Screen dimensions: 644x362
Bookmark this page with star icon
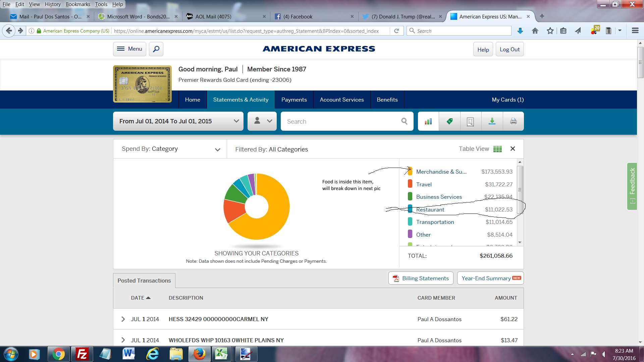(550, 31)
